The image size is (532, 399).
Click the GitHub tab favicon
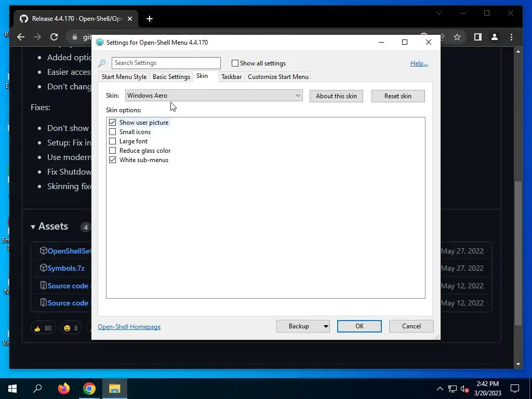point(24,19)
